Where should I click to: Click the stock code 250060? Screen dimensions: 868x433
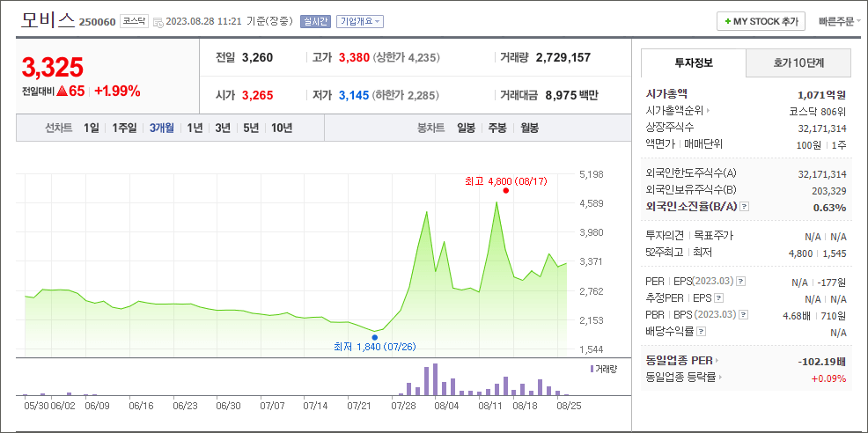click(x=98, y=22)
